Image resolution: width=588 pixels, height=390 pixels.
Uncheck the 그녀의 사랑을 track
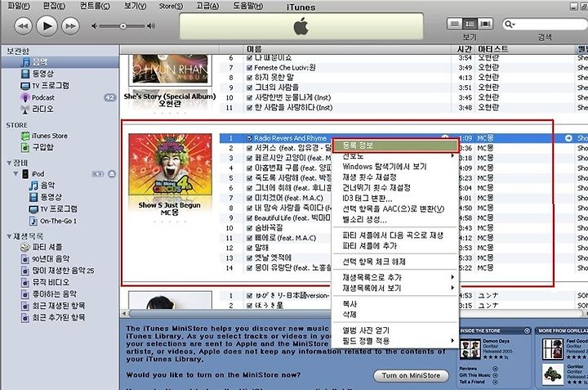point(249,87)
